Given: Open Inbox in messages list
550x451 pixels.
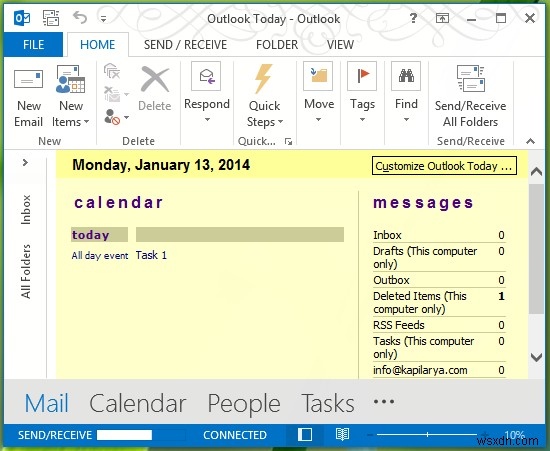Looking at the screenshot, I should 439,235.
